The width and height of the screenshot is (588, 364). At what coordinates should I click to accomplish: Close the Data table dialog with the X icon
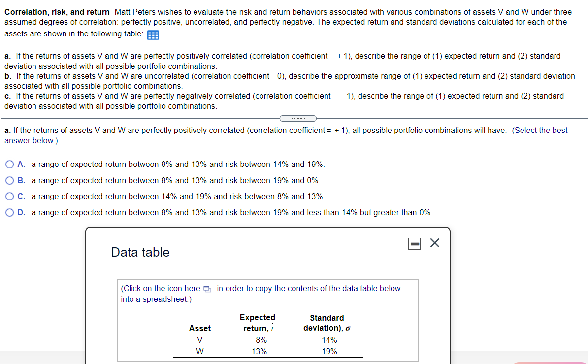pos(435,242)
